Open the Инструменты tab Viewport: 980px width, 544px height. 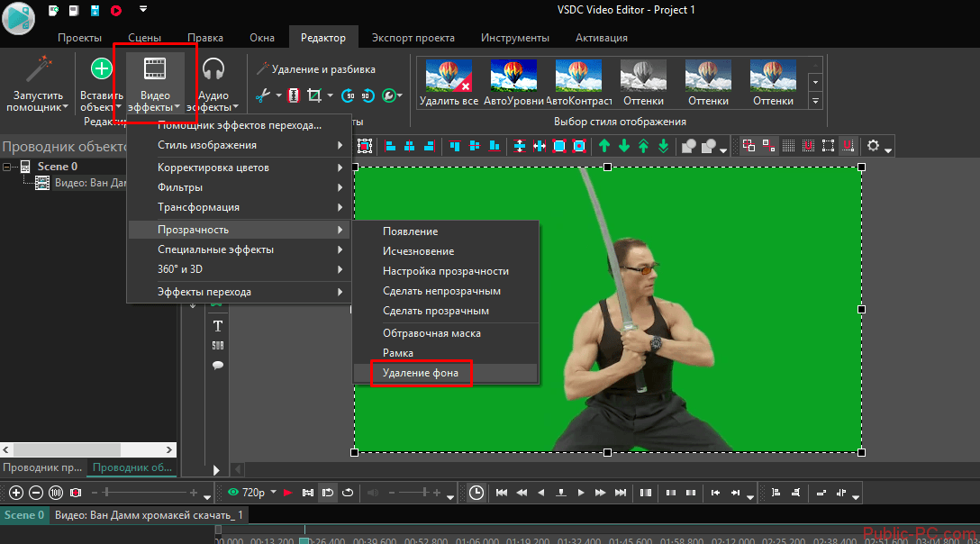pyautogui.click(x=515, y=38)
